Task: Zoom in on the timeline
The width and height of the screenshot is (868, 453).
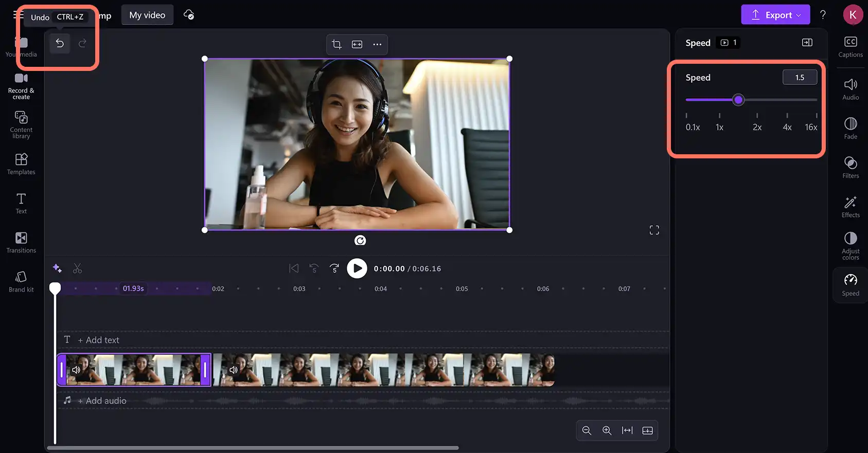Action: pos(607,430)
